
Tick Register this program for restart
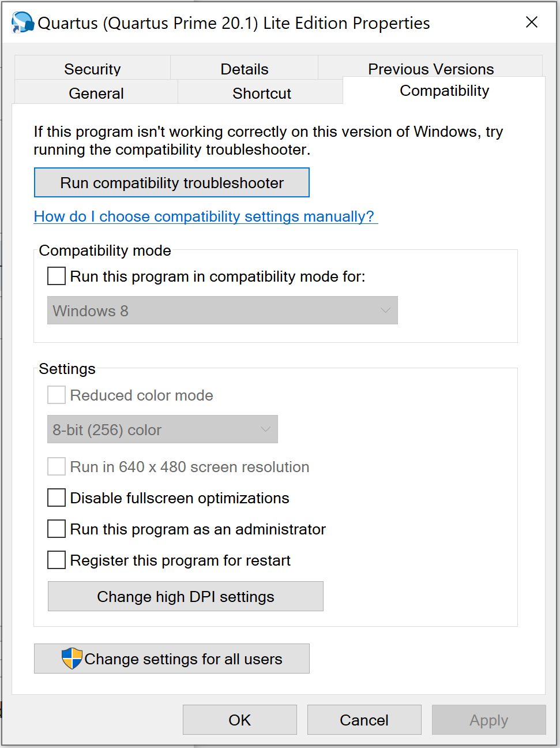(57, 560)
